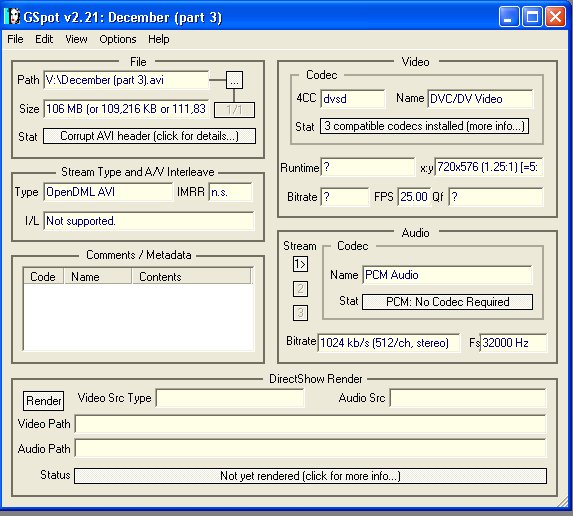Viewport: 573px width, 516px height.
Task: Click the video Runtime field
Action: coord(368,167)
